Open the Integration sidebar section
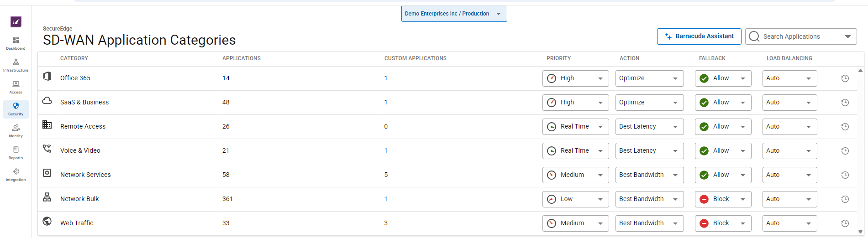The height and width of the screenshot is (238, 868). point(16,175)
